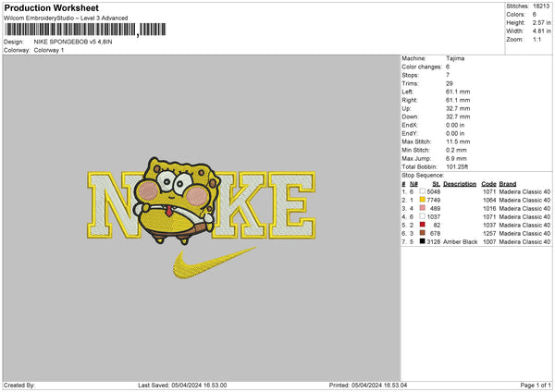Click the Height value 2.57 in

click(x=541, y=22)
